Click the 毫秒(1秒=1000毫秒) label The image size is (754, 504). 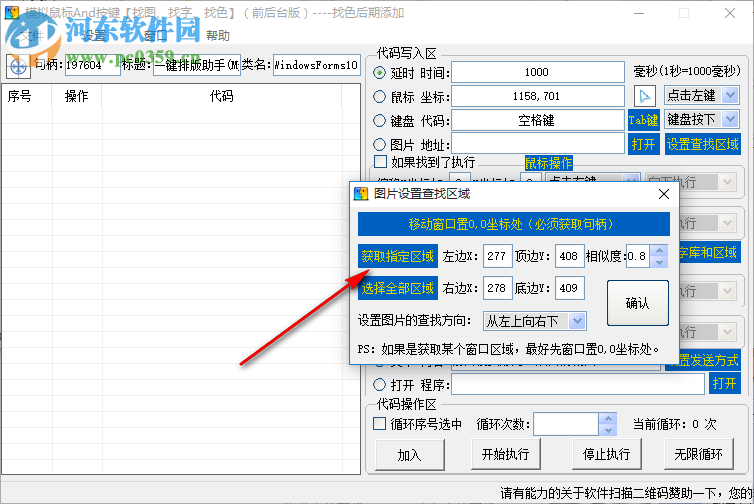tap(687, 72)
